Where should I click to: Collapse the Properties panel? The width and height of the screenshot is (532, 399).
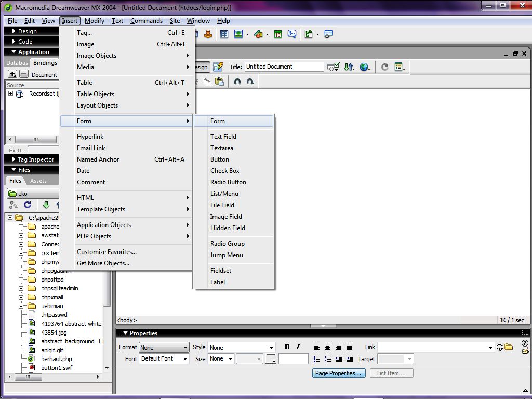click(x=125, y=333)
